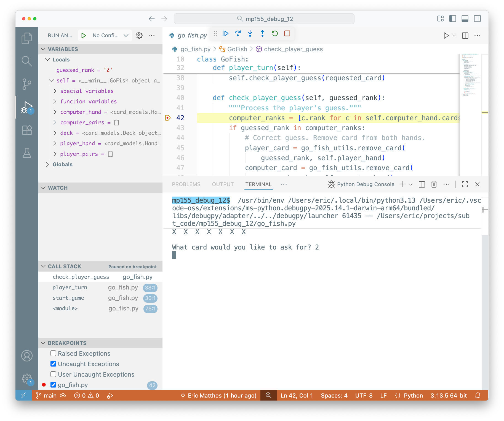The image size is (504, 421).
Task: Enable Raised Exceptions breakpoint
Action: pyautogui.click(x=53, y=353)
